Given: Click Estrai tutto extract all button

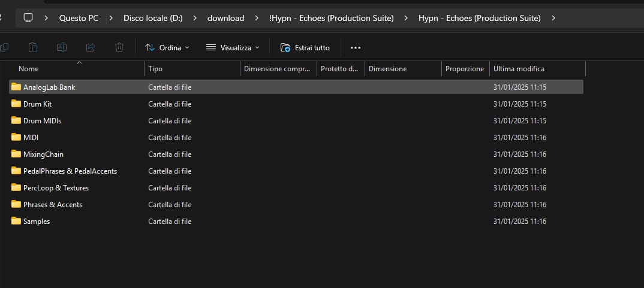Looking at the screenshot, I should coord(305,47).
